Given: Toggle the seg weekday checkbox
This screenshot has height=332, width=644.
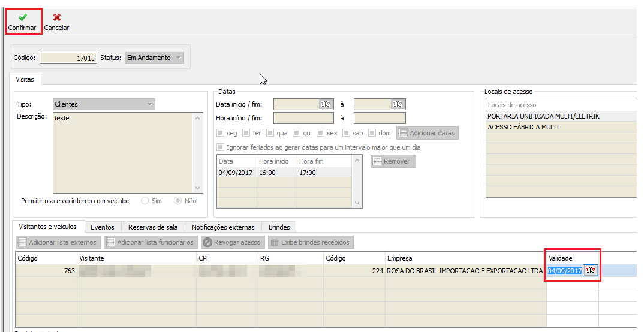Looking at the screenshot, I should [221, 133].
